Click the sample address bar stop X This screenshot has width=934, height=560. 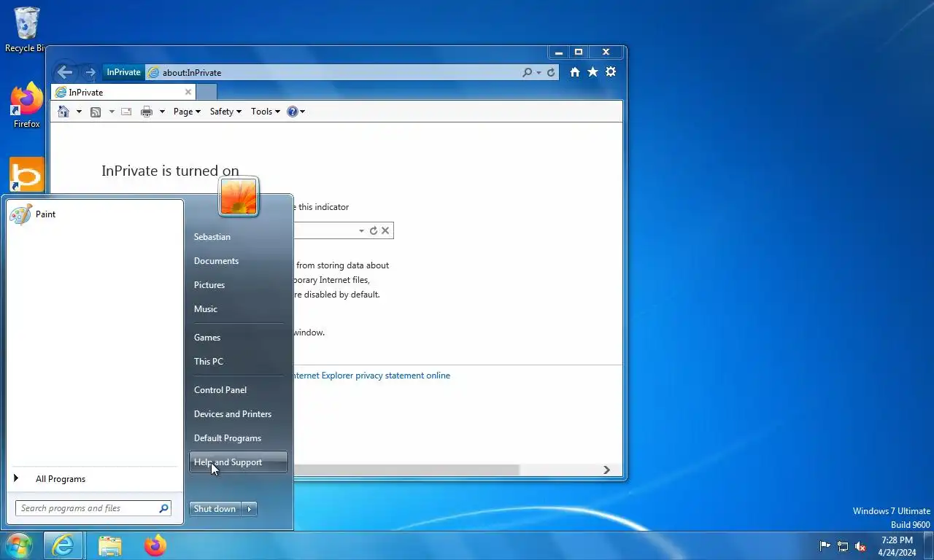[385, 230]
